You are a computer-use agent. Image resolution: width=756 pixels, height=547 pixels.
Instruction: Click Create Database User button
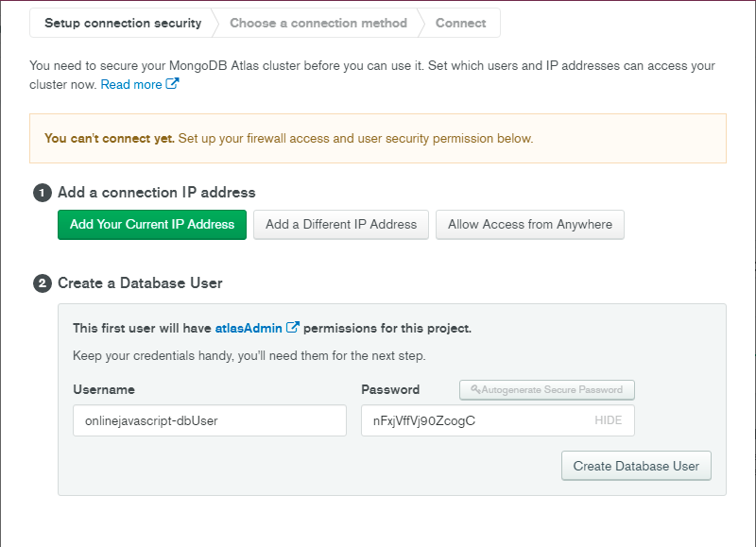636,466
